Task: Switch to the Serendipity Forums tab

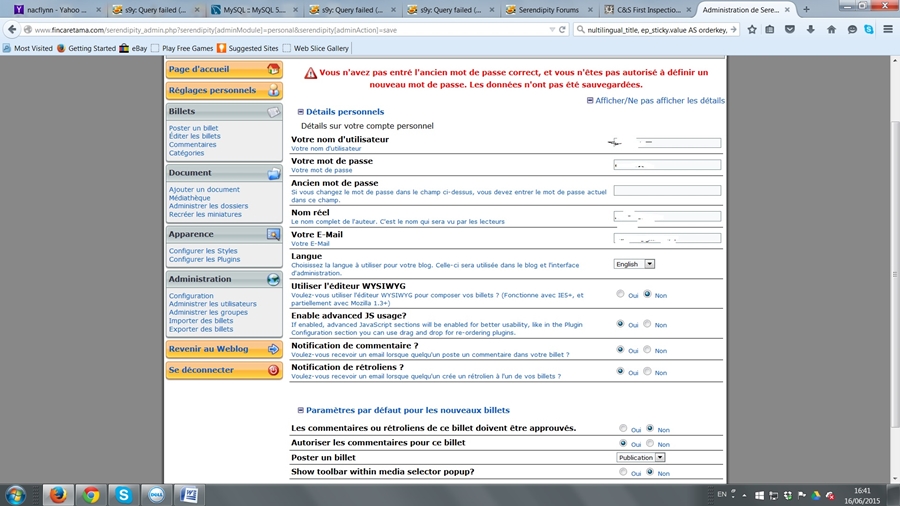Action: pyautogui.click(x=548, y=9)
